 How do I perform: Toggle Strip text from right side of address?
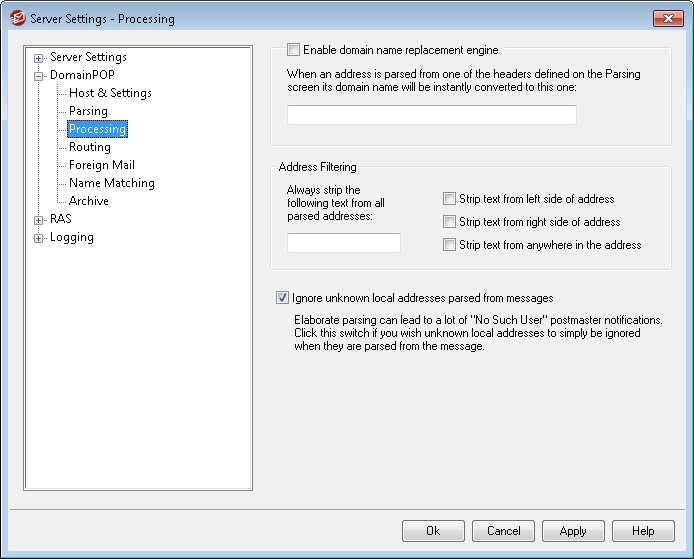450,222
